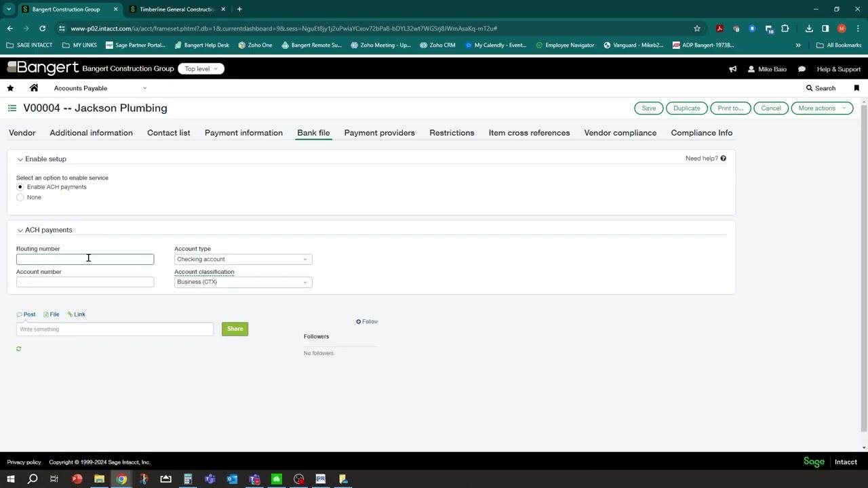Viewport: 868px width, 488px height.
Task: Open the Accounts Payable module dropdown
Action: tap(100, 88)
